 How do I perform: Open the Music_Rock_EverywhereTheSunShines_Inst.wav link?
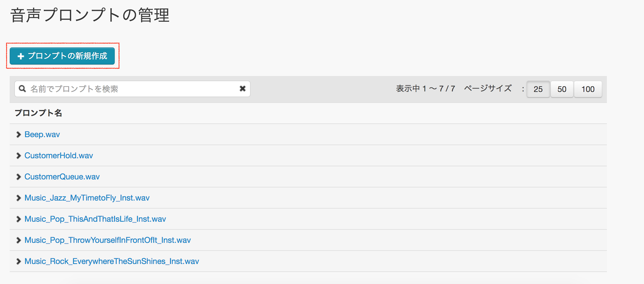pos(112,261)
